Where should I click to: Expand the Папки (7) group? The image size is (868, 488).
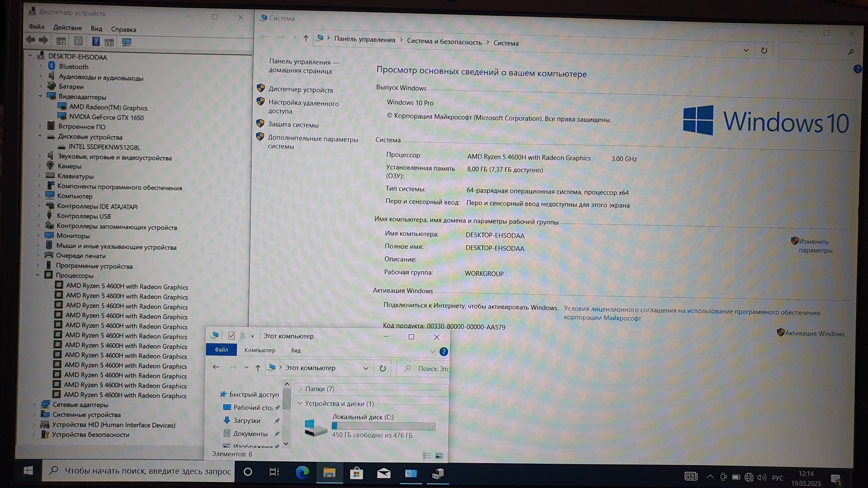(300, 389)
